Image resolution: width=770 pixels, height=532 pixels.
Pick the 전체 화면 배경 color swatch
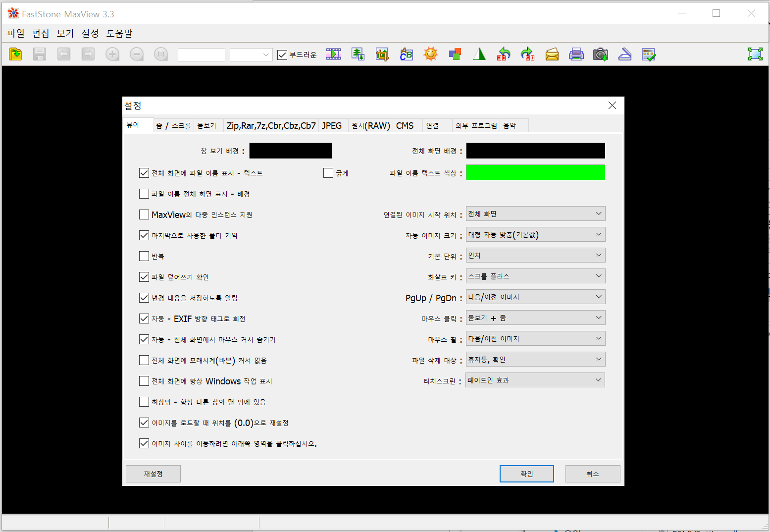(x=535, y=151)
